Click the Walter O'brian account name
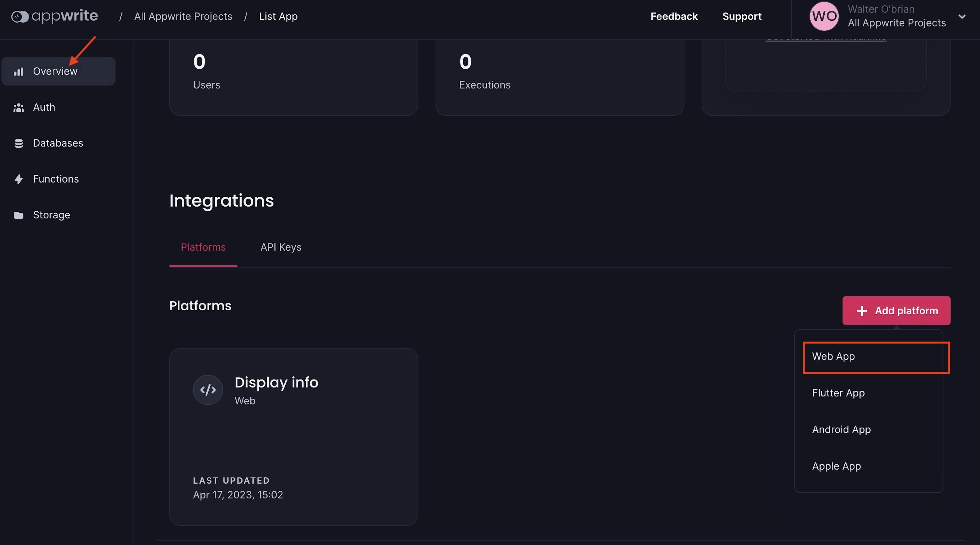Screen dimensions: 980x545 click(881, 9)
